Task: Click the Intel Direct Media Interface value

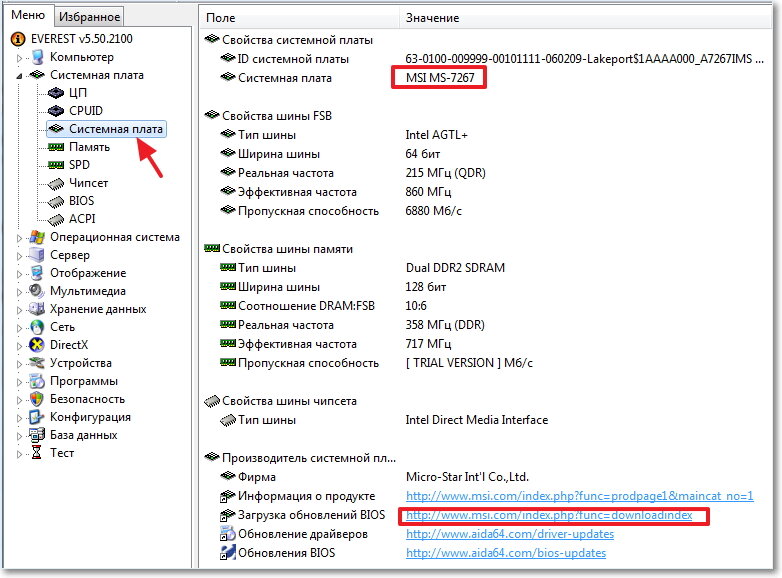Action: point(476,420)
